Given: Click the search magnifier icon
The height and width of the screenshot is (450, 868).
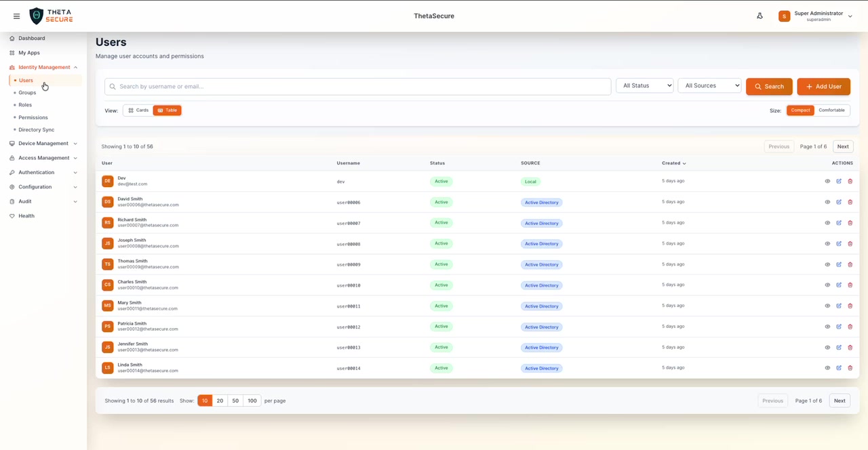Looking at the screenshot, I should click(x=757, y=86).
